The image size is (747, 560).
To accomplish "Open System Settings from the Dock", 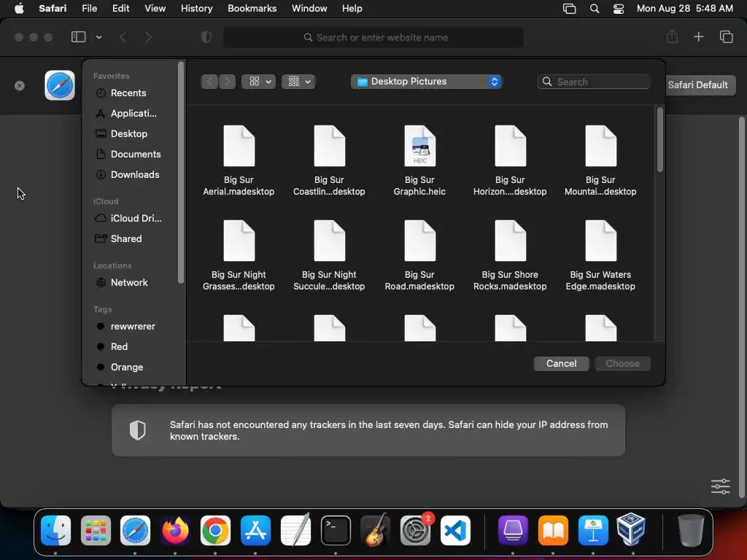I will (x=415, y=530).
